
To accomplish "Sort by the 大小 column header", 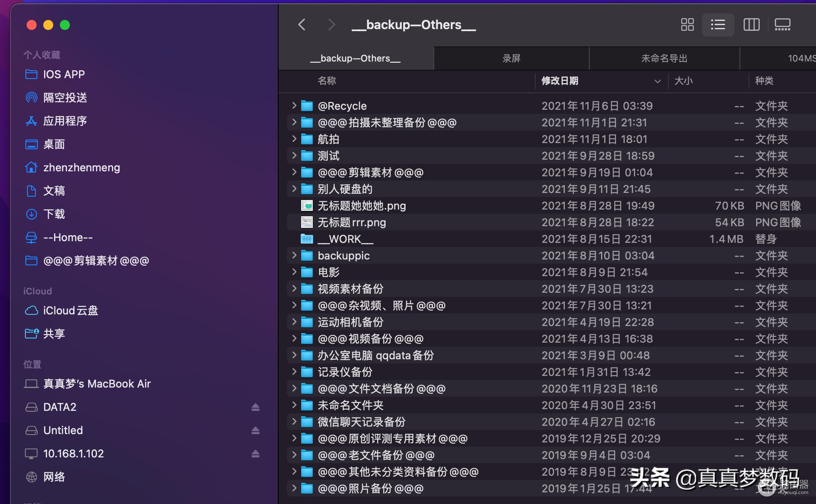I will pos(683,81).
